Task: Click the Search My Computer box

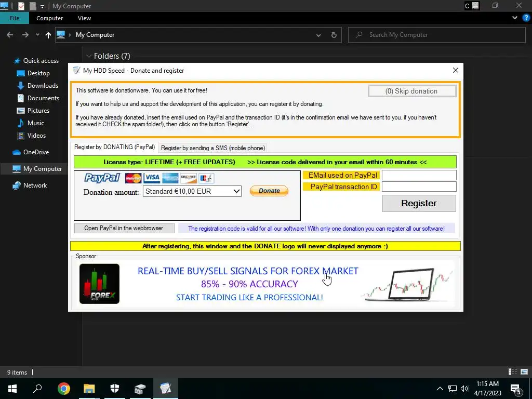Action: [x=437, y=35]
